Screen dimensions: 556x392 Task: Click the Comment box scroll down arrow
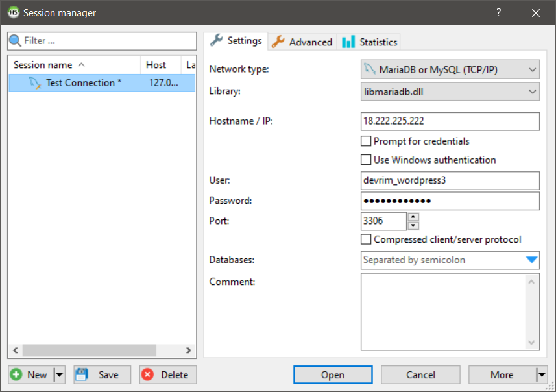[531, 342]
